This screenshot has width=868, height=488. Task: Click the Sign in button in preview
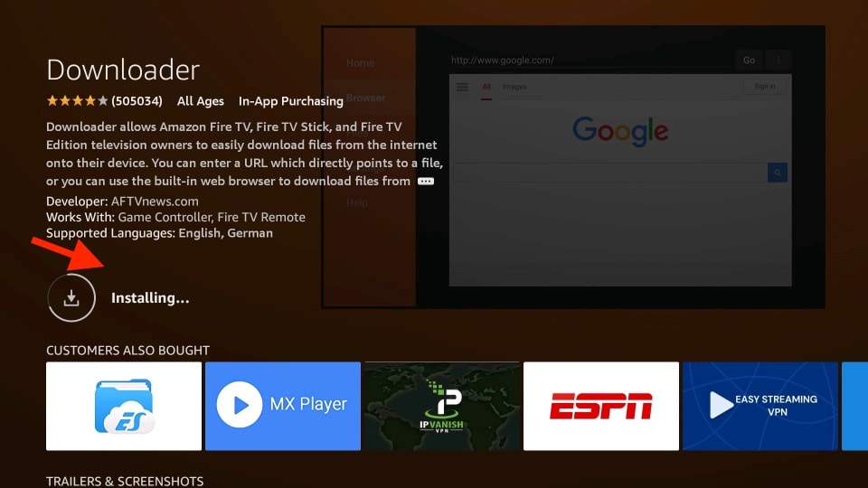tap(765, 87)
